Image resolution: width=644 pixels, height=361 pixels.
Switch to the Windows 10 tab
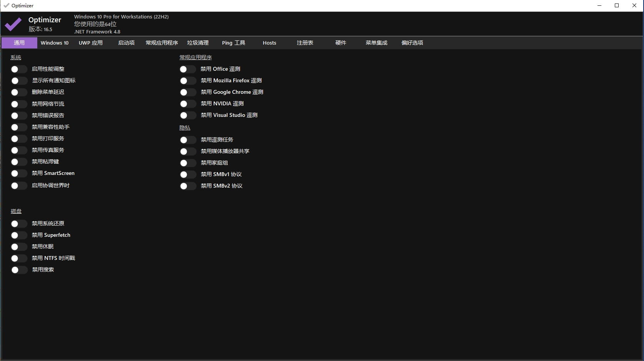(x=55, y=43)
